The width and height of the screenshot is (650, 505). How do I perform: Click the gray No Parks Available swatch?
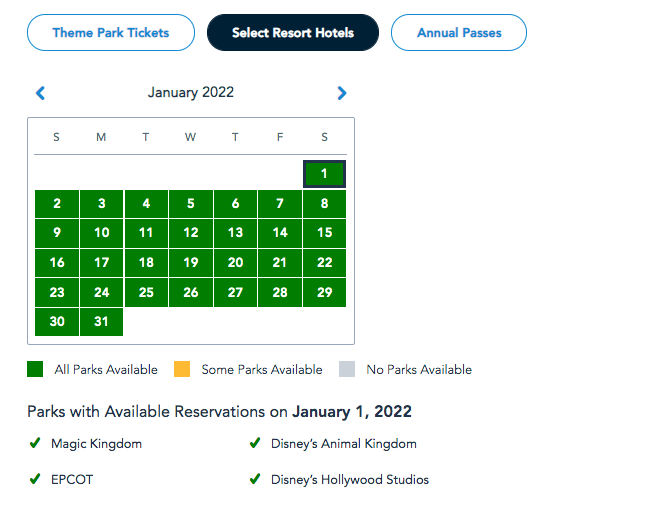coord(347,369)
